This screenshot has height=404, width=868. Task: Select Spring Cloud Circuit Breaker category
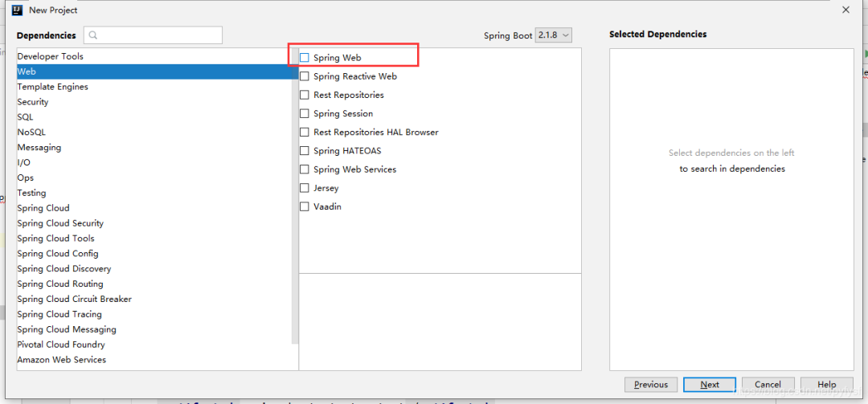[158, 300]
